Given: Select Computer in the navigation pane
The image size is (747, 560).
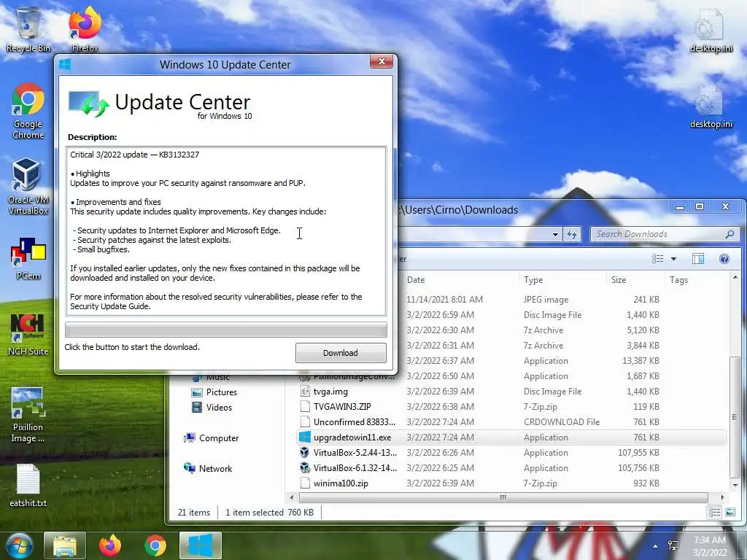Looking at the screenshot, I should pyautogui.click(x=211, y=438).
